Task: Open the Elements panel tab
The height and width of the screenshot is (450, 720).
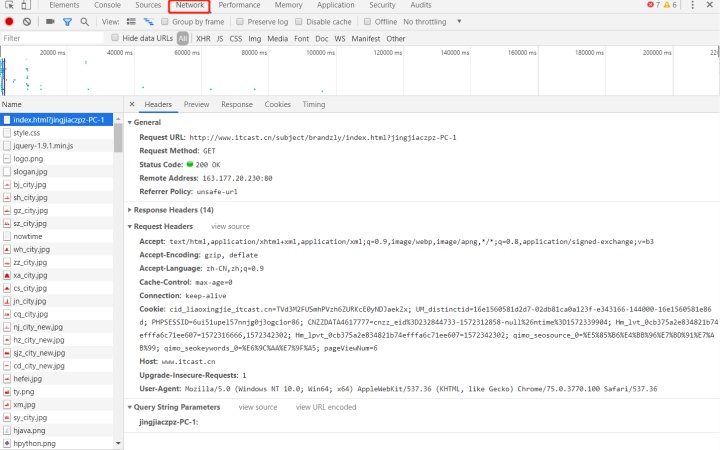Action: 64,5
